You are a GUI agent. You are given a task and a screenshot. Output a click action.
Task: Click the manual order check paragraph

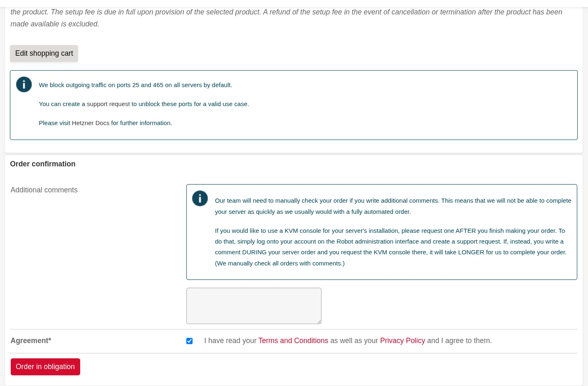pos(393,206)
